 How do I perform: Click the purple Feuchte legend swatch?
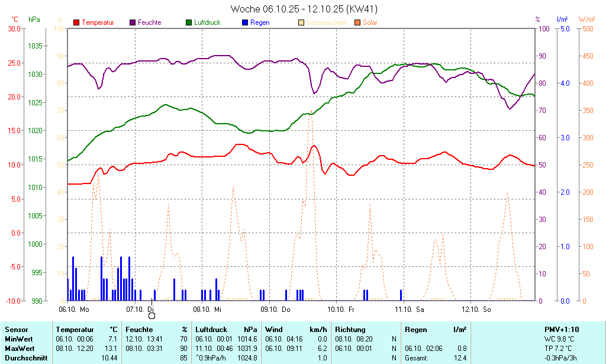(133, 22)
